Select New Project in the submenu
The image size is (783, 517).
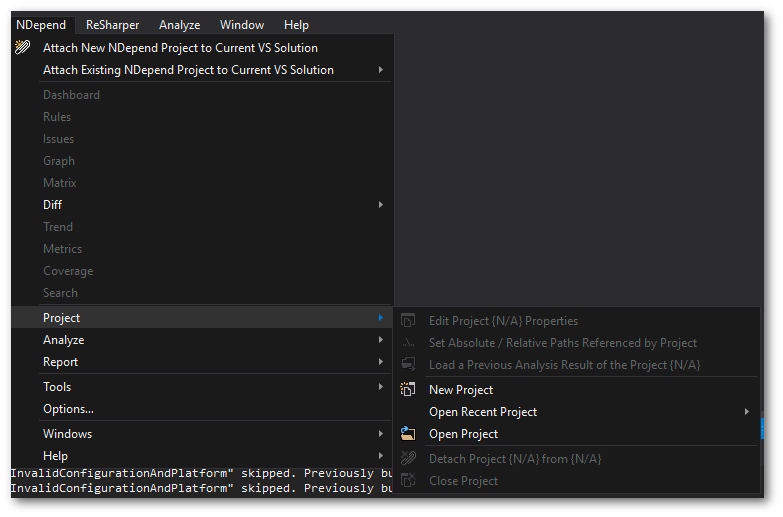coord(577,390)
